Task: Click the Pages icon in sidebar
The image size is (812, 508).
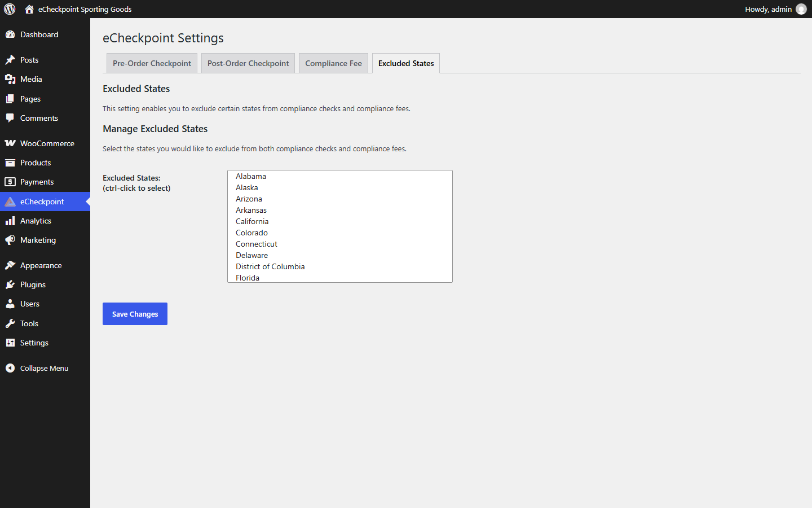Action: tap(10, 99)
